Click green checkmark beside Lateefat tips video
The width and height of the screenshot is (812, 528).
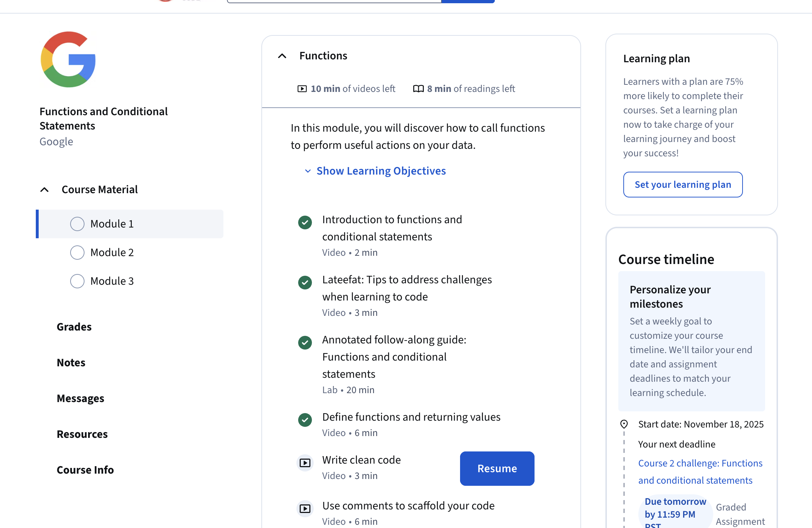pos(305,282)
